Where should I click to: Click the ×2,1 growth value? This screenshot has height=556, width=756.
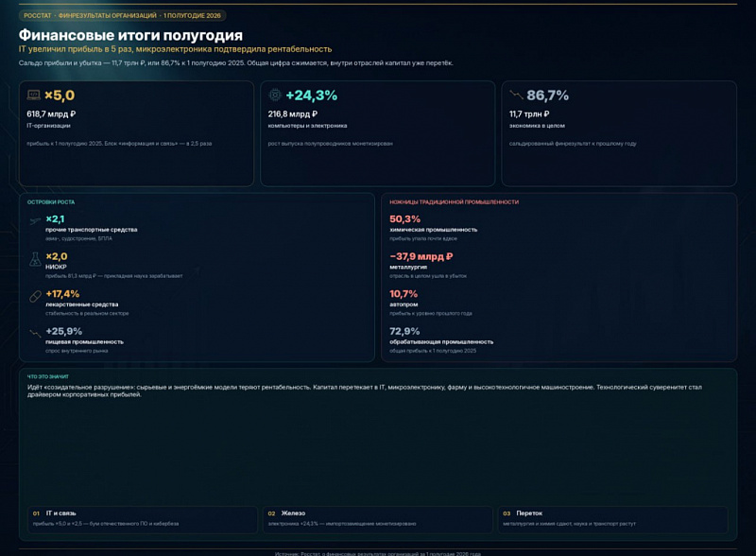tap(55, 219)
